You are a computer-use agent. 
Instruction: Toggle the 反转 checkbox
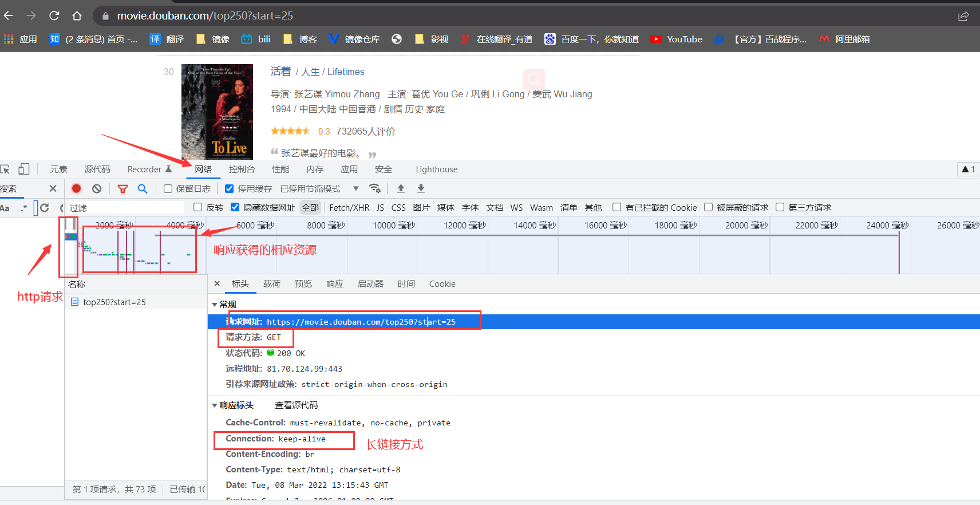click(x=198, y=207)
